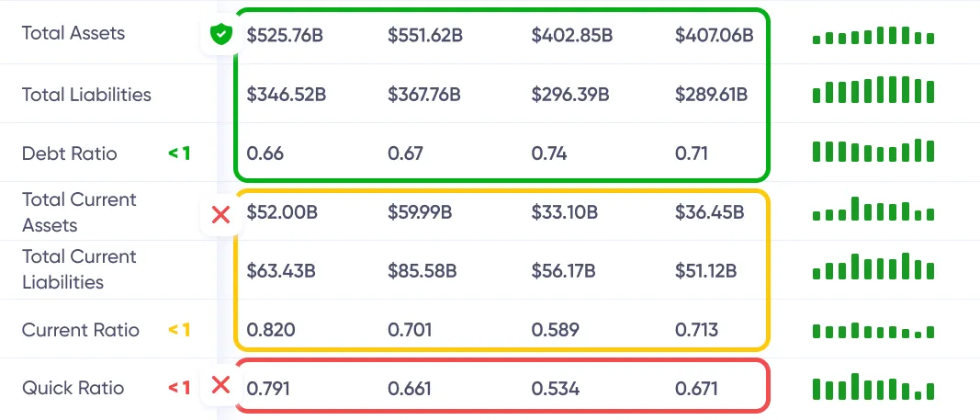This screenshot has height=420, width=980.
Task: Click the 0.534 Quick Ratio value
Action: pos(556,389)
